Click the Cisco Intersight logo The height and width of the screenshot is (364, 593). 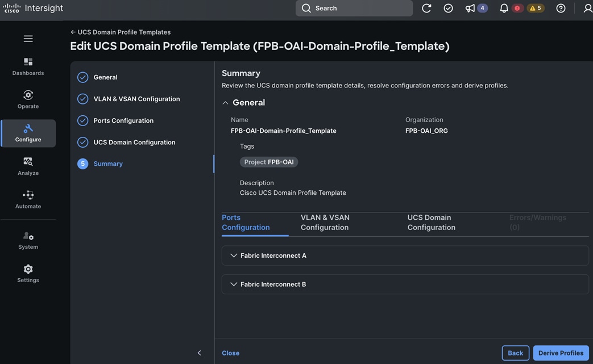coord(33,8)
